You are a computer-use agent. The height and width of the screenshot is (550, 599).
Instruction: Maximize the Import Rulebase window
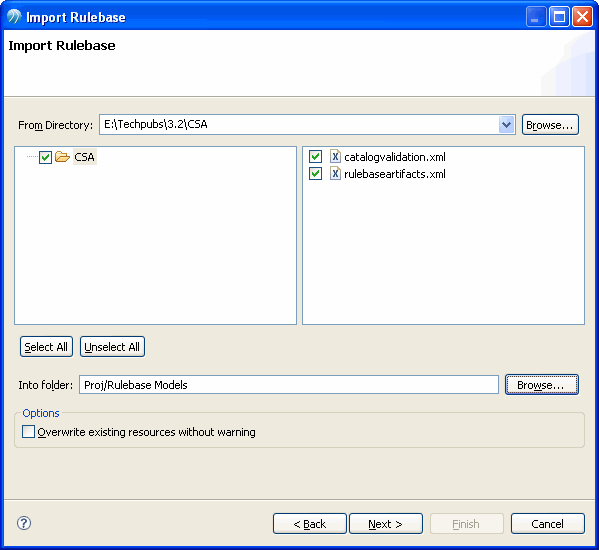pyautogui.click(x=559, y=17)
